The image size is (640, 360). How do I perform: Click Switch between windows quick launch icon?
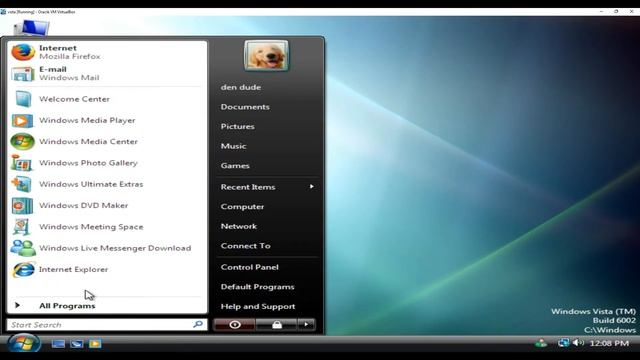(76, 344)
